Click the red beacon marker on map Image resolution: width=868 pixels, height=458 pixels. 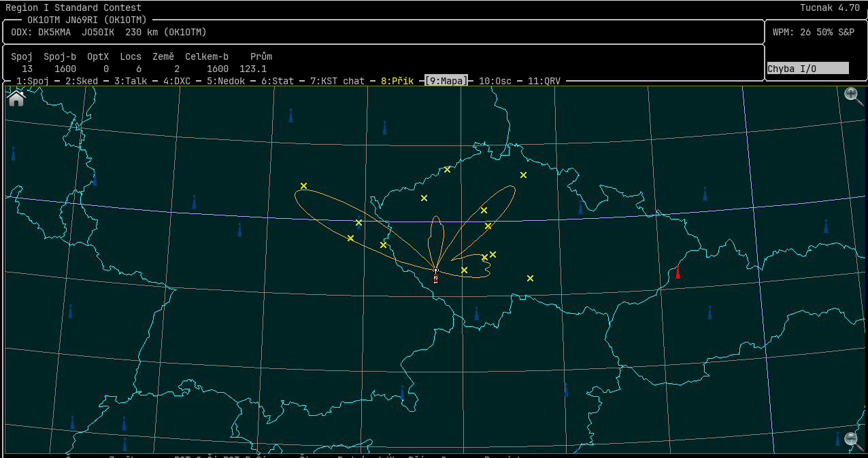tap(678, 272)
